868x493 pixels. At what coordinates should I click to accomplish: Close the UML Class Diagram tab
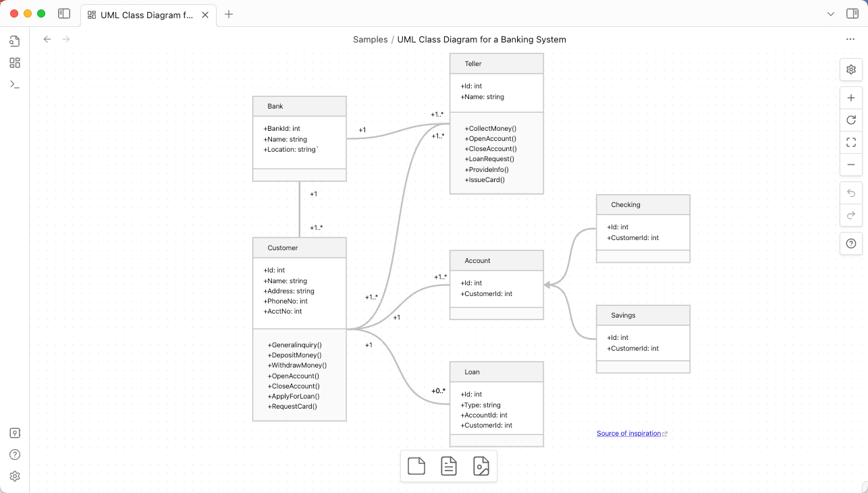click(206, 14)
